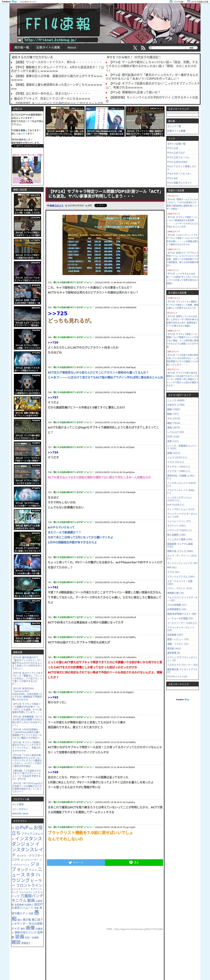210x980 pixels.
Task: Open FF14 公式YouTube link
Action: pos(177,162)
